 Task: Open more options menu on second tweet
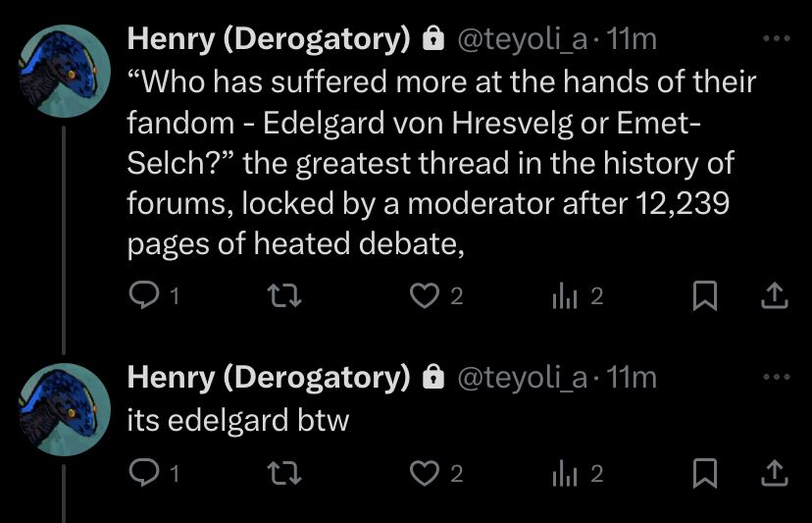[x=775, y=377]
